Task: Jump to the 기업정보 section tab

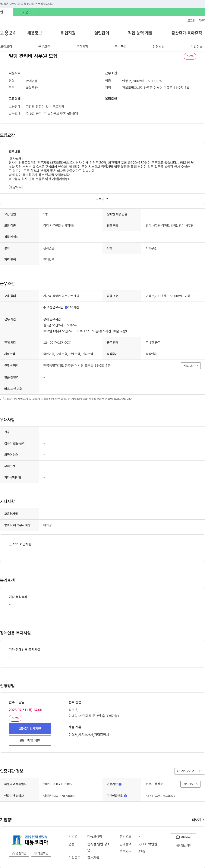Action: click(197, 46)
